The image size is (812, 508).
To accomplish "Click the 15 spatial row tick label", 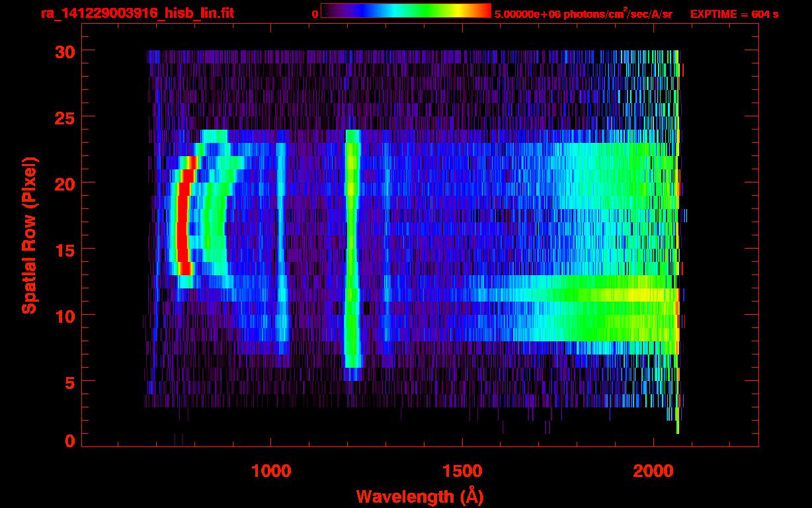I will pos(63,249).
